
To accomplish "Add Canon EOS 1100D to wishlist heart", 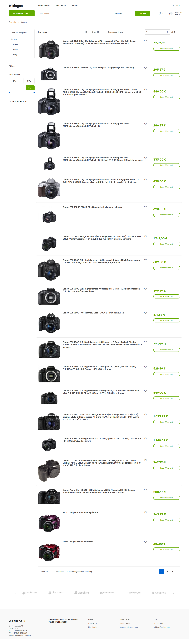I will click(145, 41).
